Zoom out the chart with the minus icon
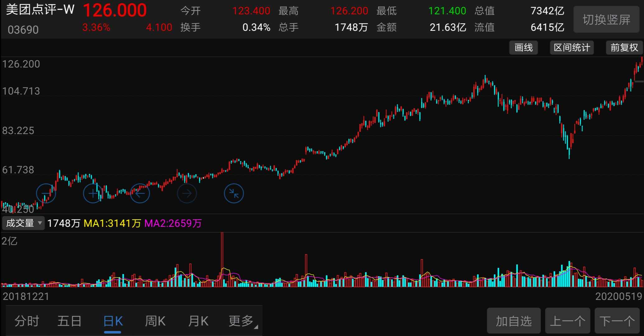644x336 pixels. click(x=46, y=193)
